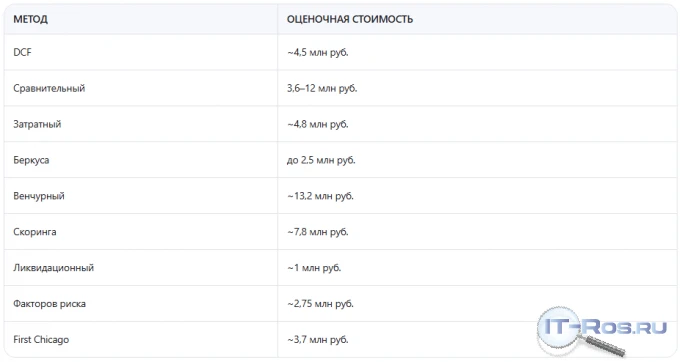The image size is (690, 362).
Task: Select the DCF method cell
Action: (141, 52)
